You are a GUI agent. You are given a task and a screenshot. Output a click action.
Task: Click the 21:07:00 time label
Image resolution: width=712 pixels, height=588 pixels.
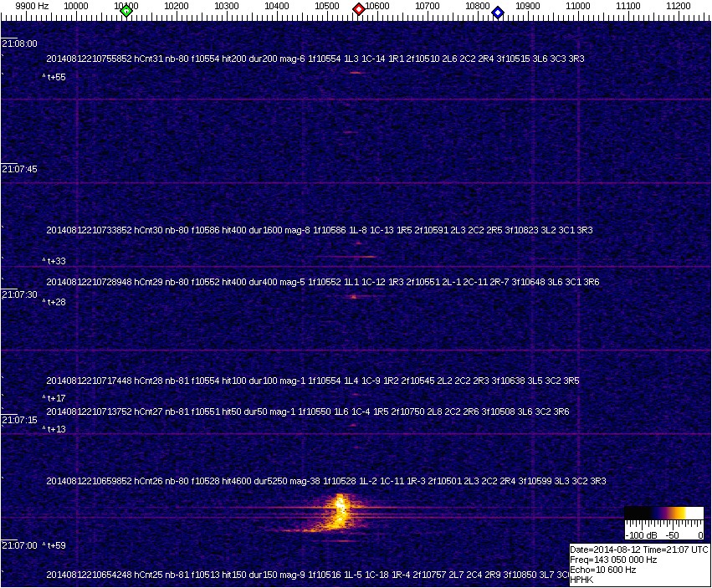tap(19, 545)
